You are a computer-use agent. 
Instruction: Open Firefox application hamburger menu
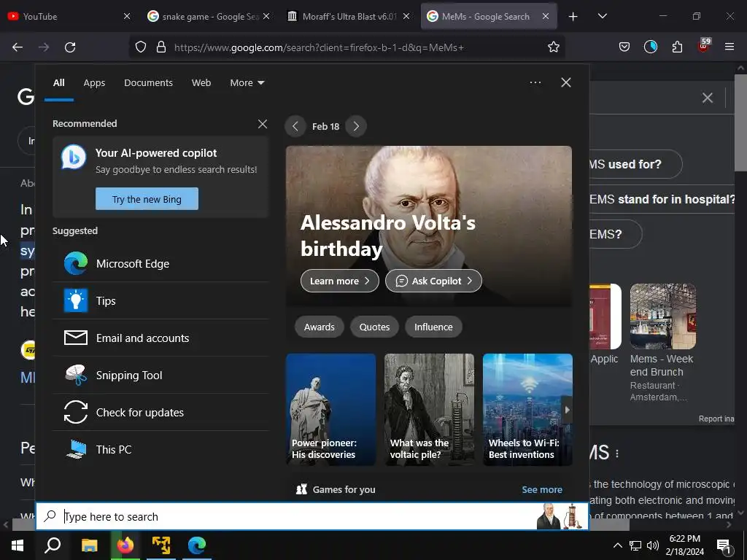(729, 47)
